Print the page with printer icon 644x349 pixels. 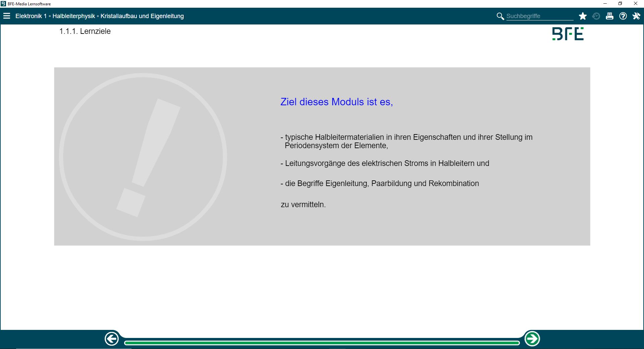(609, 16)
